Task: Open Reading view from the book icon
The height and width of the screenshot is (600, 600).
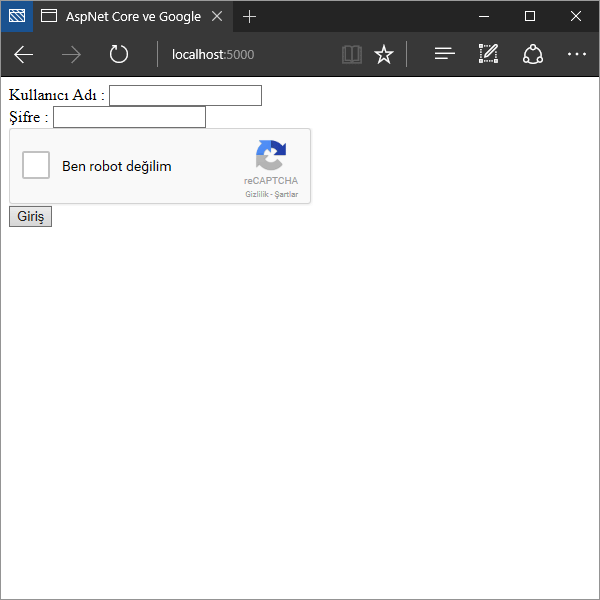Action: point(351,54)
